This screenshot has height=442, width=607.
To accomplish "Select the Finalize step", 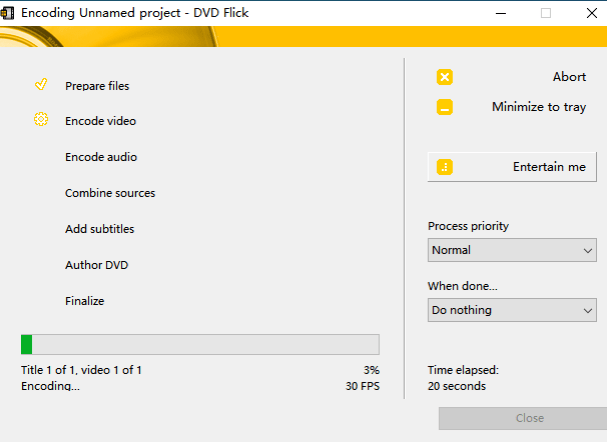I will [84, 301].
